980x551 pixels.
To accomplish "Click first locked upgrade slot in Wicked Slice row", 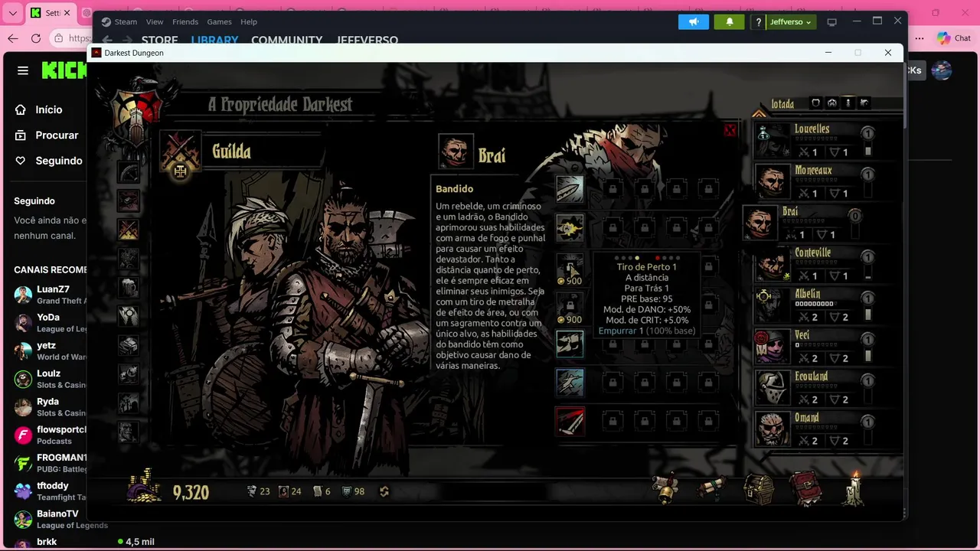I will coord(612,189).
